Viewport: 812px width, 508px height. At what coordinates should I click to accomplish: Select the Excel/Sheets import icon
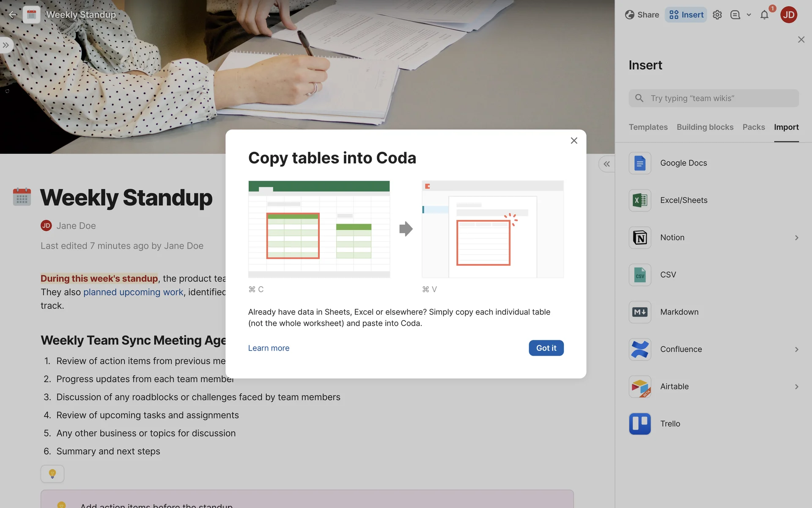pos(639,200)
